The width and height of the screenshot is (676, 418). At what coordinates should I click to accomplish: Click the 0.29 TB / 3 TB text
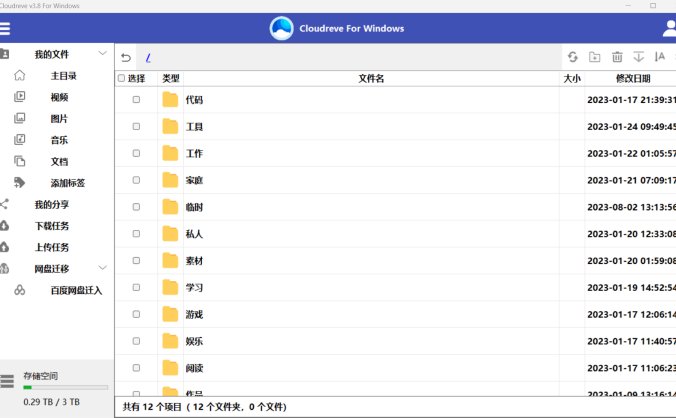tap(51, 402)
